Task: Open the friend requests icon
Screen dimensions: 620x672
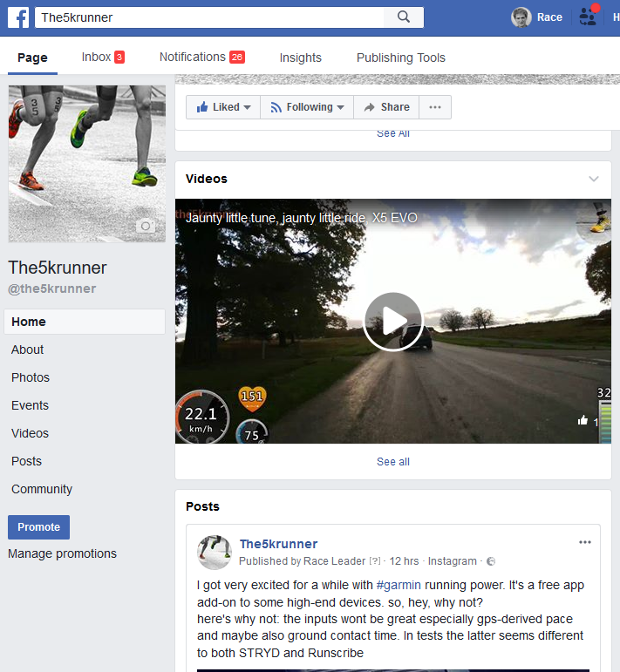Action: [x=588, y=17]
